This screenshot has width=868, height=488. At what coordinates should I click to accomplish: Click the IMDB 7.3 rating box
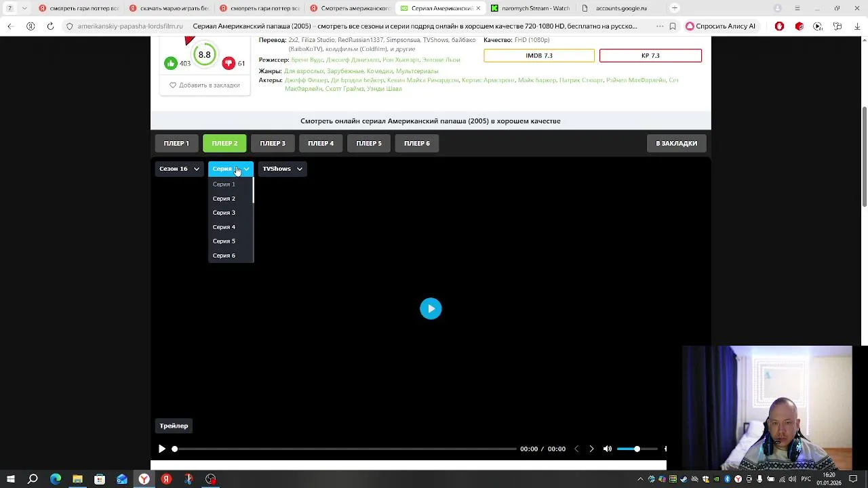(x=539, y=56)
